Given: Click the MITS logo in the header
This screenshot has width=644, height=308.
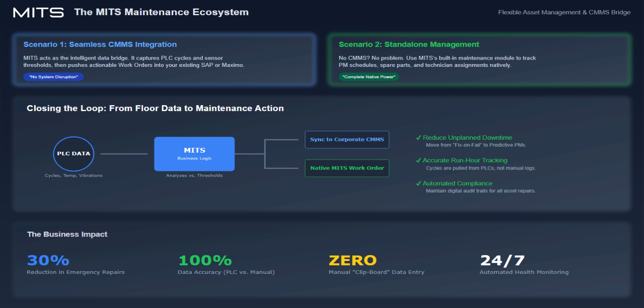Looking at the screenshot, I should (x=38, y=12).
